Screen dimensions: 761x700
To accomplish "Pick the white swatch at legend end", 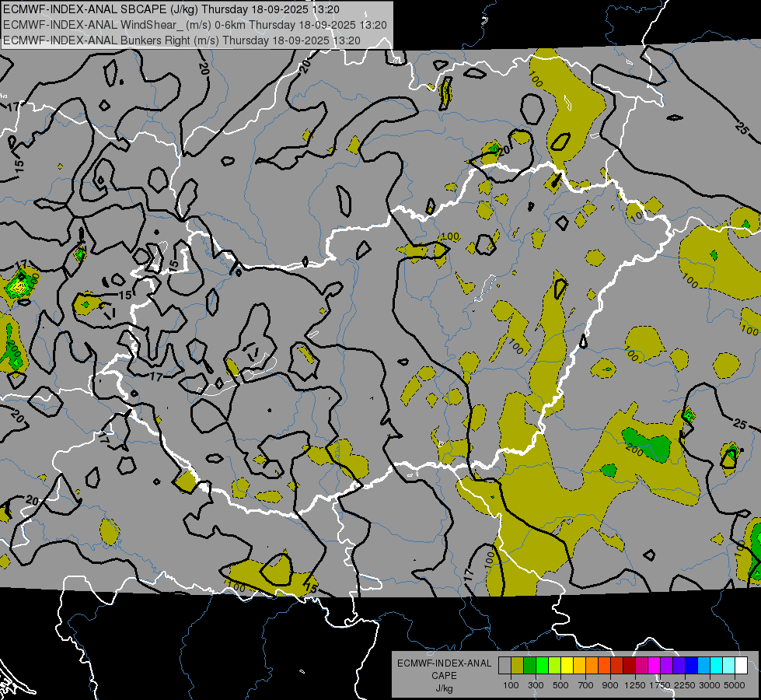I will pyautogui.click(x=741, y=665).
